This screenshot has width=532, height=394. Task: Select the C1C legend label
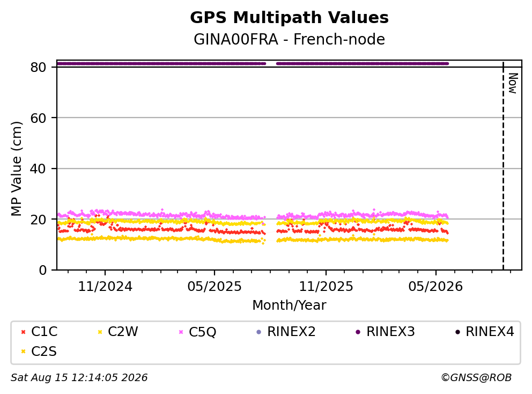click(44, 332)
